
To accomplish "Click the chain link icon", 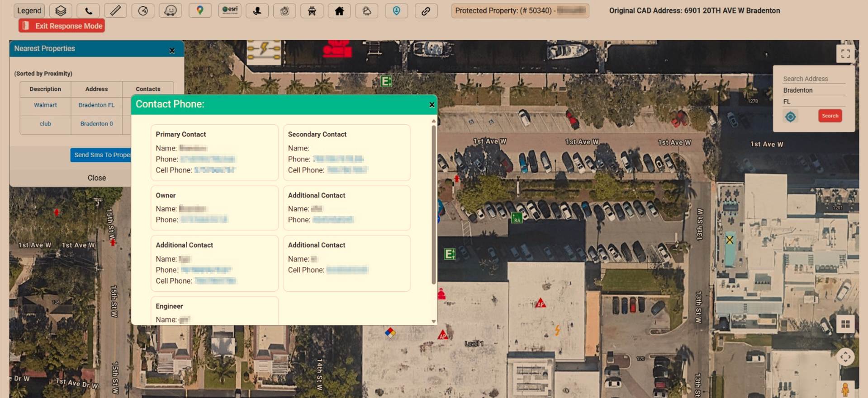I will pos(426,10).
